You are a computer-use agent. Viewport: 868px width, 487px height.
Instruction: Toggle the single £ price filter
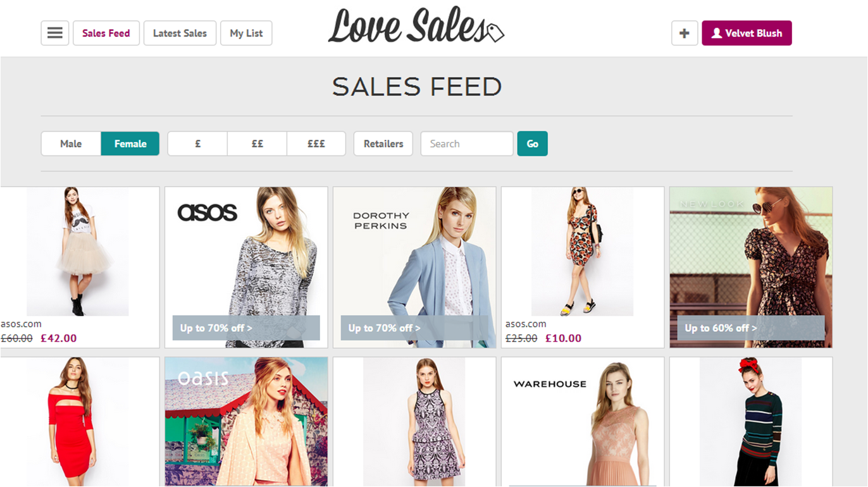tap(197, 144)
